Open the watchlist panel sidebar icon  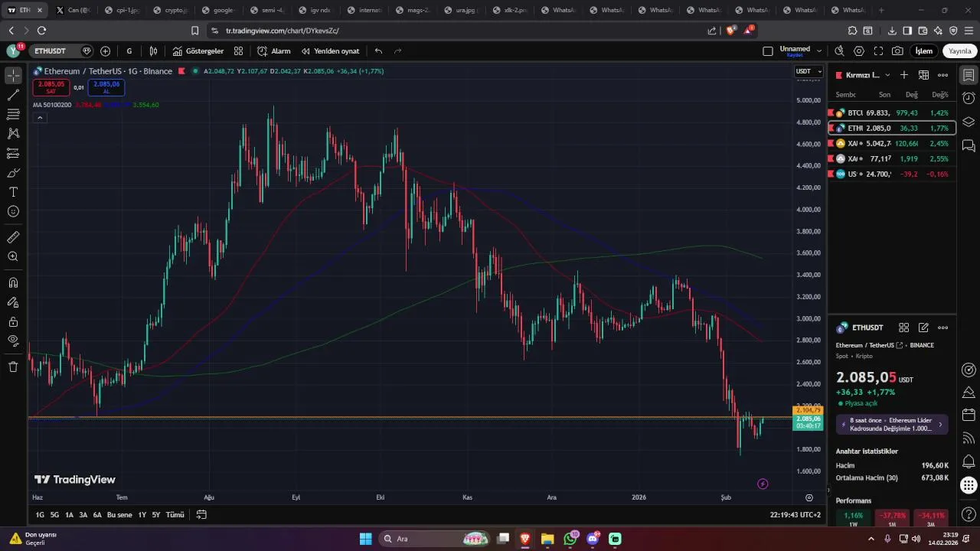[969, 75]
